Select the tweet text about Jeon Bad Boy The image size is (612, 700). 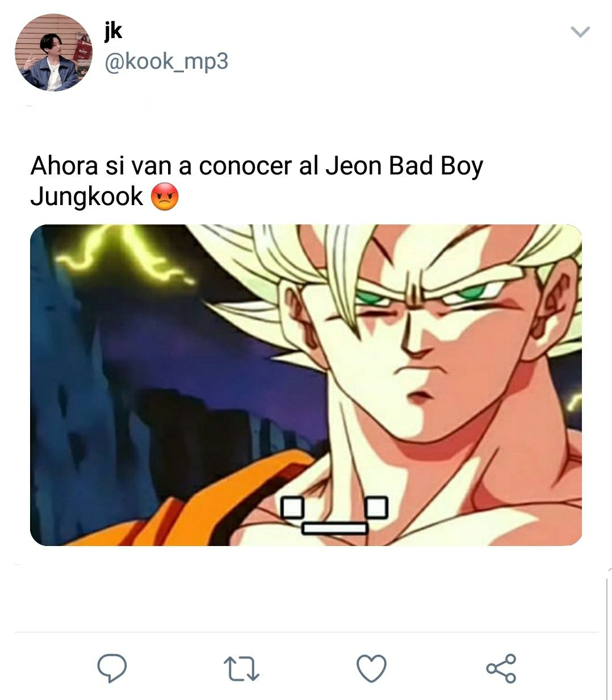[257, 181]
